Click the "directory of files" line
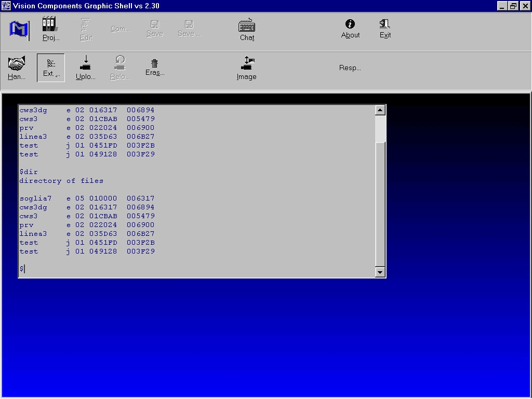 pos(61,181)
